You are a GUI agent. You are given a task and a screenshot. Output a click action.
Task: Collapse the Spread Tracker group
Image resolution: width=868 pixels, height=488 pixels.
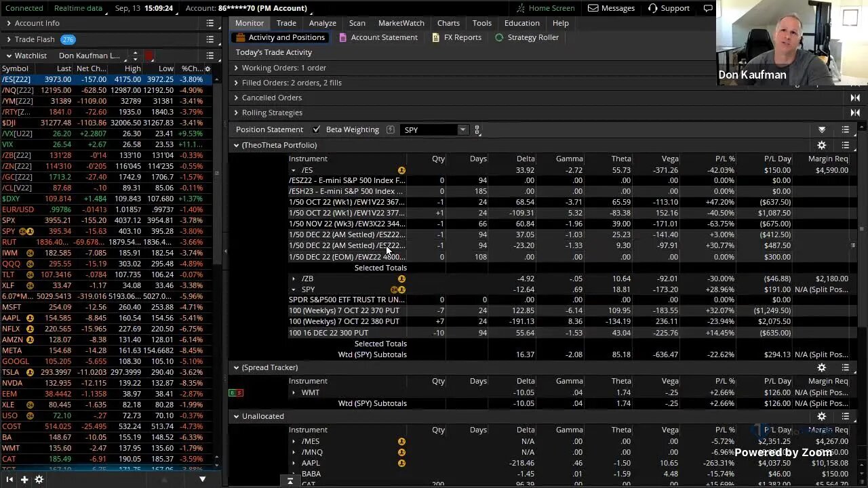236,367
